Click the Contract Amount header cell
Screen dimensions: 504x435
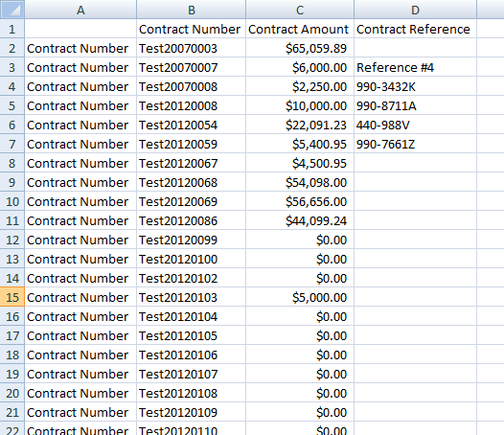click(300, 29)
